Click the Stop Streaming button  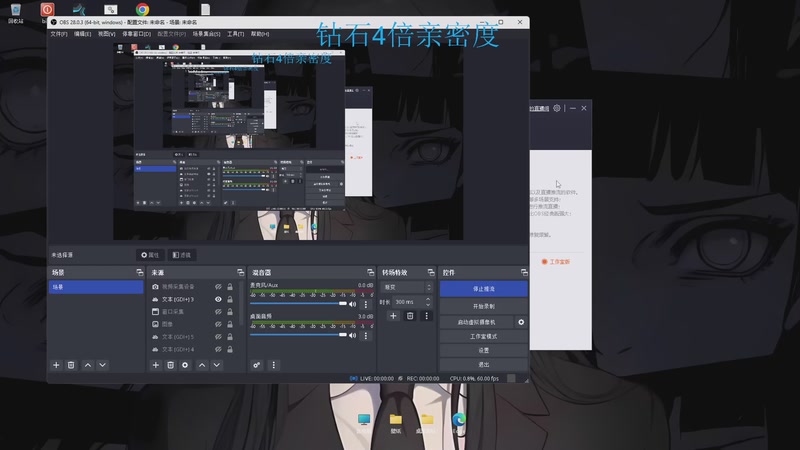coord(483,289)
